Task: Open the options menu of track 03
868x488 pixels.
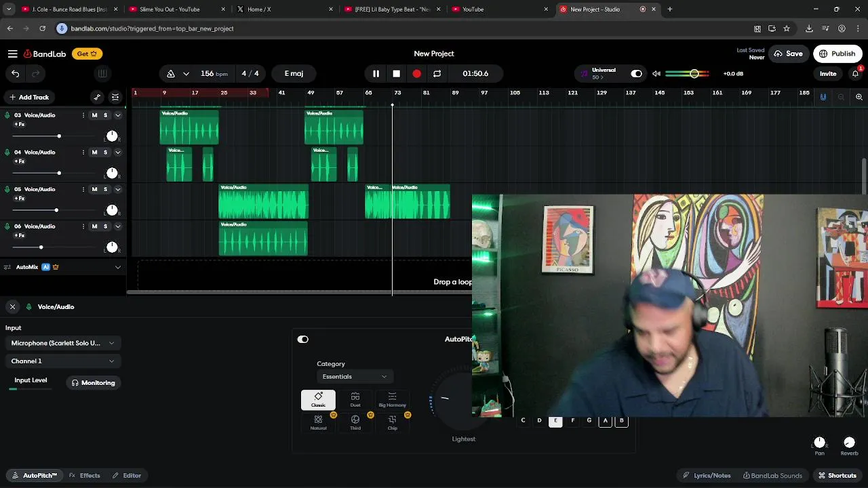Action: click(83, 115)
